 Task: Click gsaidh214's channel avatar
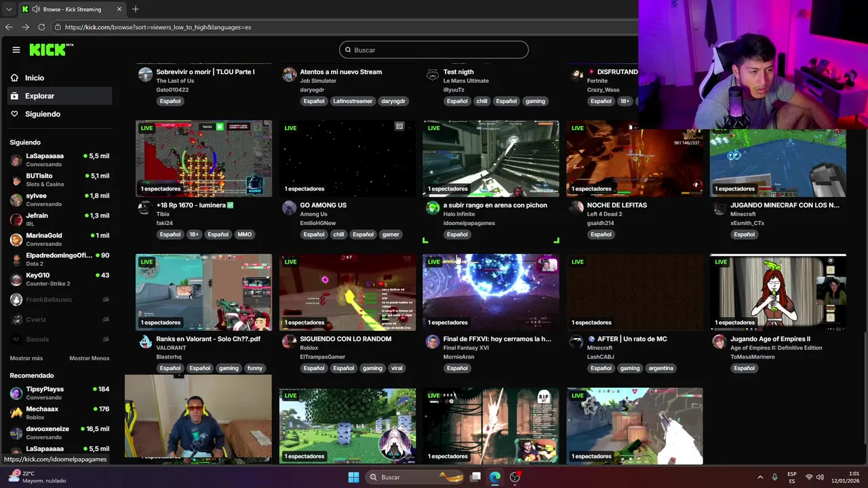point(576,208)
